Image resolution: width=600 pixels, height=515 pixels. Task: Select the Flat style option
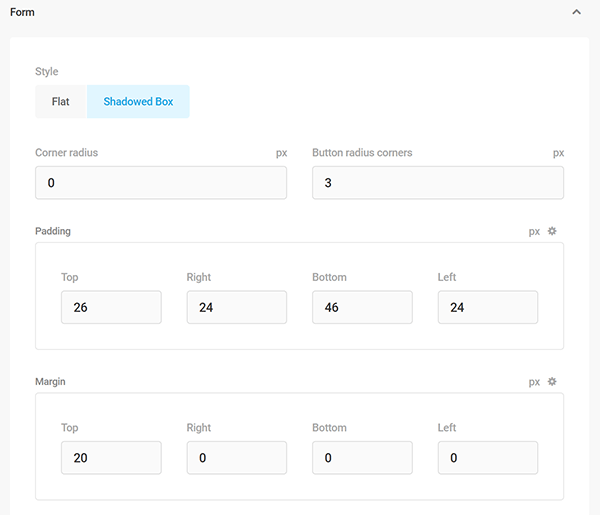[61, 101]
